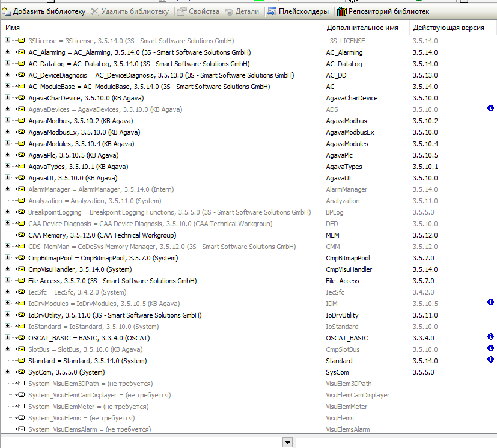Expand the AC_DeviceDiagnosis library node
Viewport: 497px width, 448px height.
[x=7, y=75]
